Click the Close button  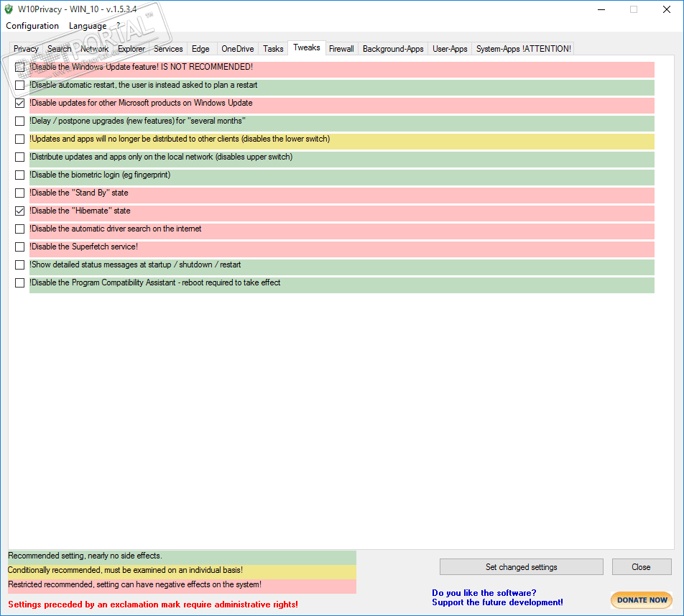(641, 567)
